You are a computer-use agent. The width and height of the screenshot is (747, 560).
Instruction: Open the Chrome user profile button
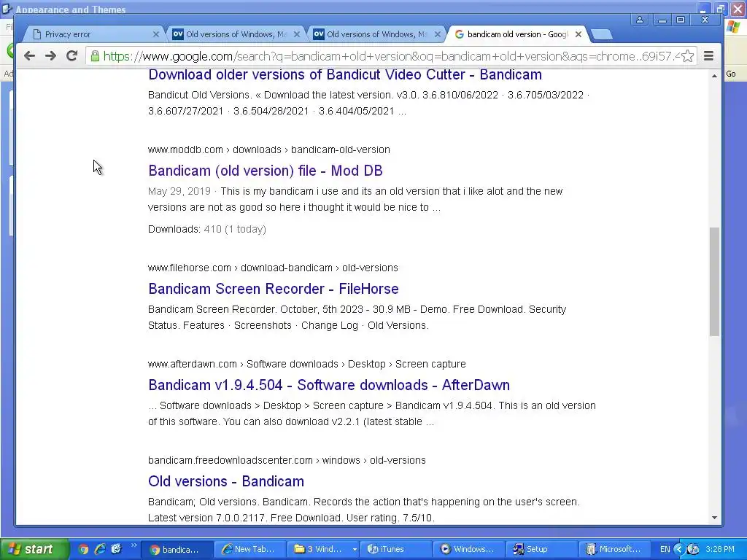[x=640, y=20]
